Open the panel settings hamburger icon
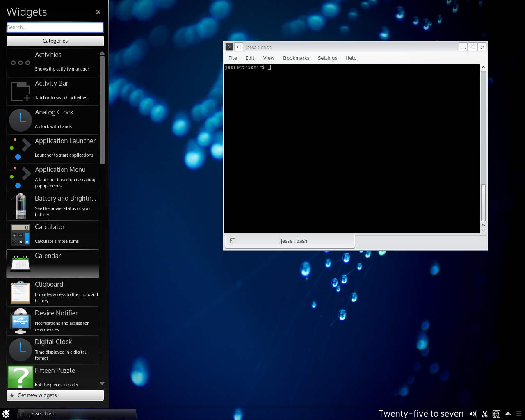 tap(519, 414)
